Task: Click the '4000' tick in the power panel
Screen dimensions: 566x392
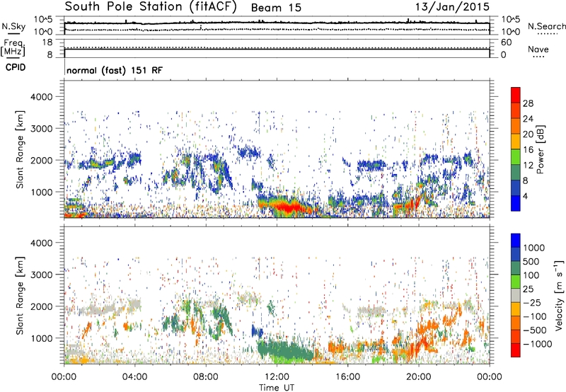Action: (x=42, y=97)
